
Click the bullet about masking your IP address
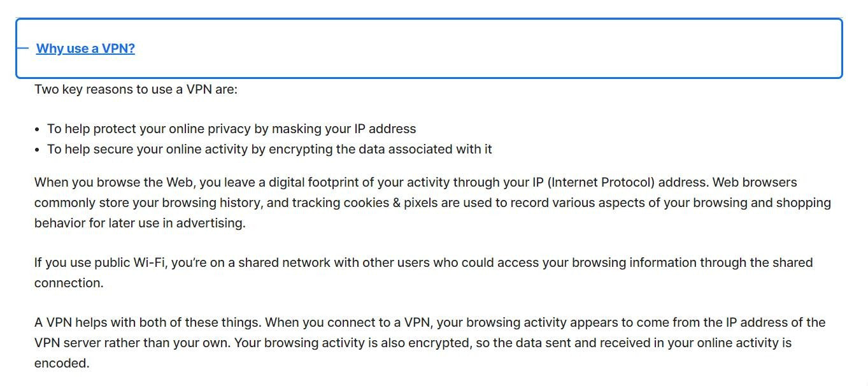tap(232, 129)
